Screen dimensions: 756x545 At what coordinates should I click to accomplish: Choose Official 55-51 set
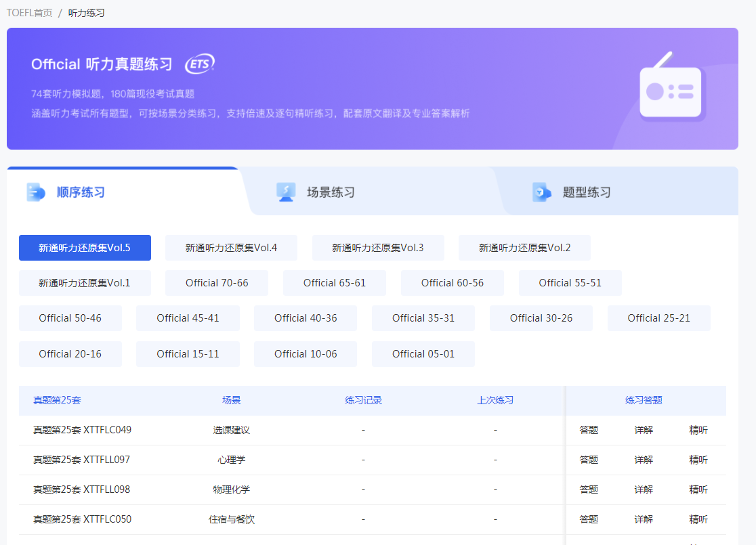tap(570, 283)
